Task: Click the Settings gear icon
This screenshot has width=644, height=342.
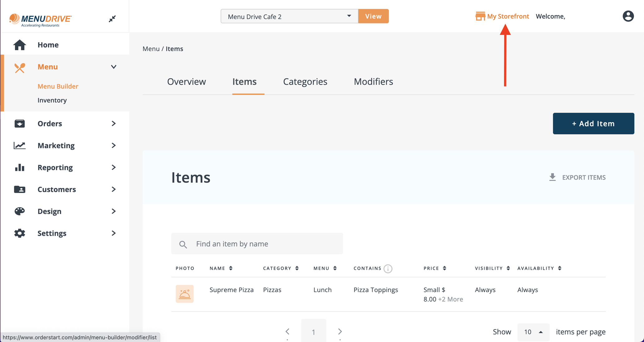Action: pyautogui.click(x=20, y=233)
